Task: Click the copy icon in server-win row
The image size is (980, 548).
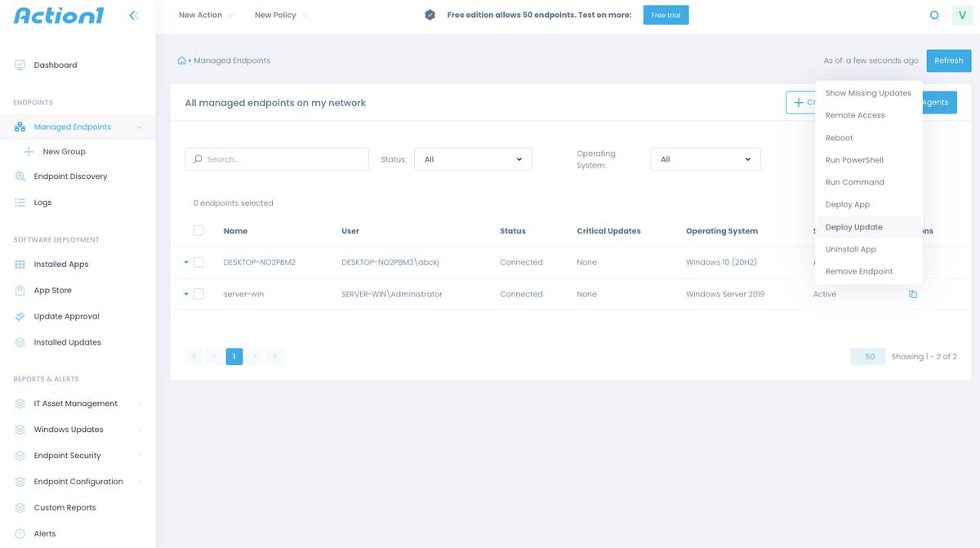Action: coord(913,294)
